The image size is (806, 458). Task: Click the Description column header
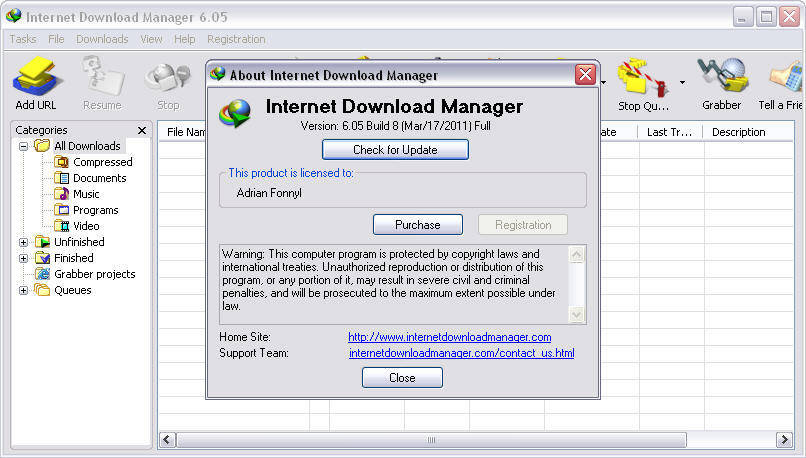point(749,132)
